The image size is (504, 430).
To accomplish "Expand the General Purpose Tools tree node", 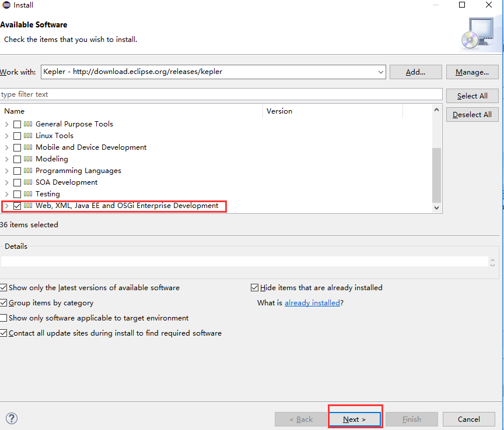I will [7, 124].
